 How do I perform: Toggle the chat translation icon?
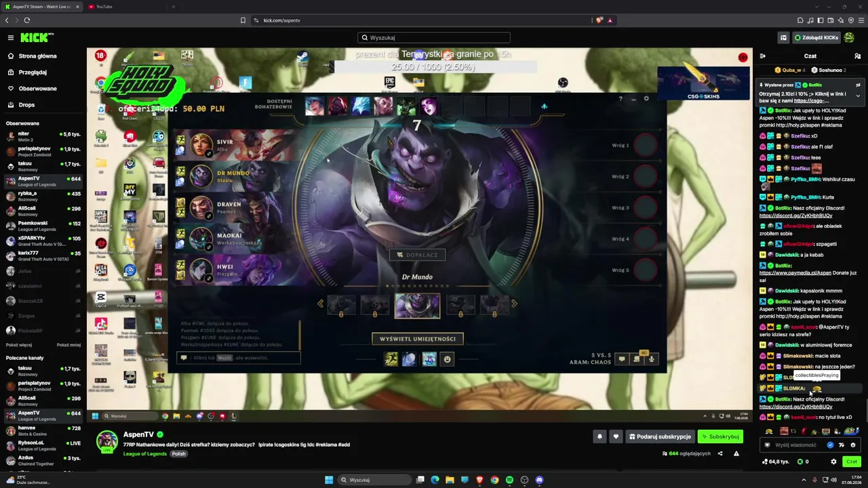(842, 445)
